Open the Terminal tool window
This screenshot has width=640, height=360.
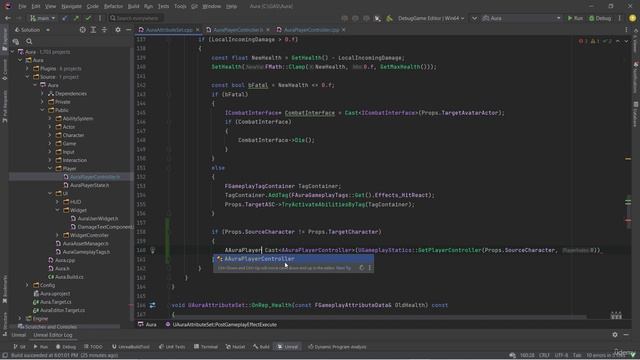(206, 347)
